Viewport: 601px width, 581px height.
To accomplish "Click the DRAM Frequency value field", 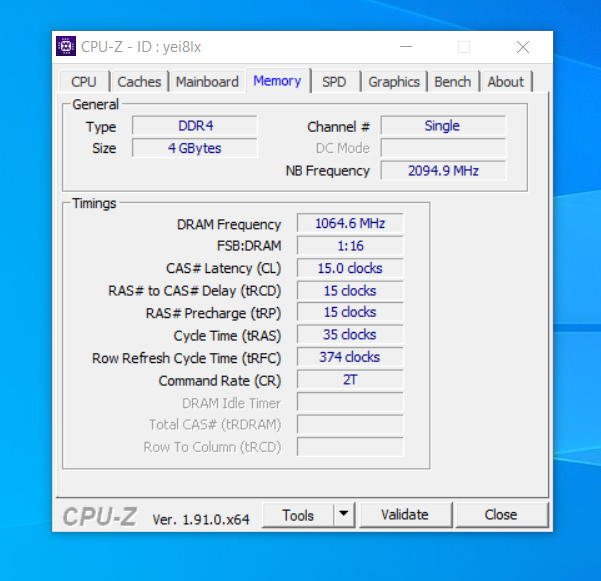I will point(350,223).
